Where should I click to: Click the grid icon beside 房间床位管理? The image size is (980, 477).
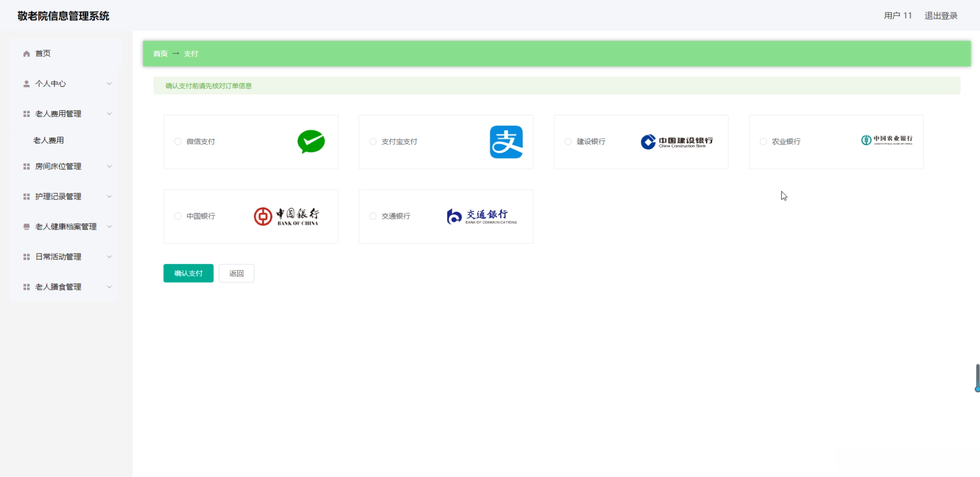(27, 166)
